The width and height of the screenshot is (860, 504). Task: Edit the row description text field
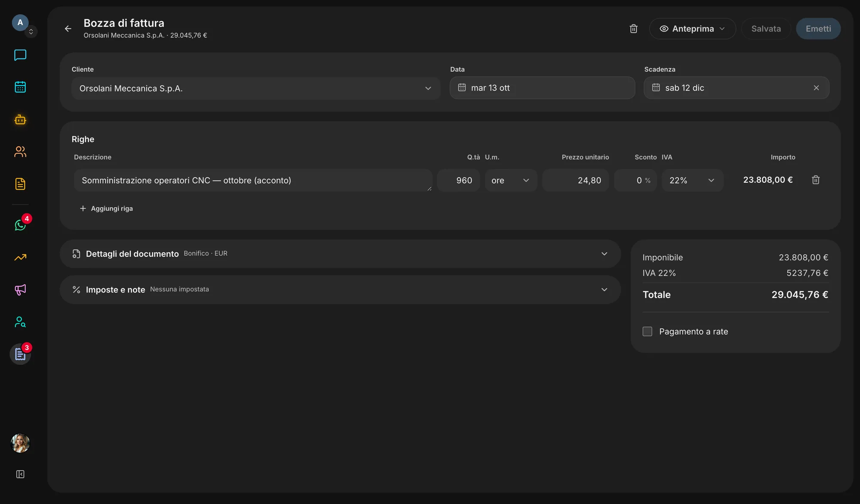click(253, 180)
